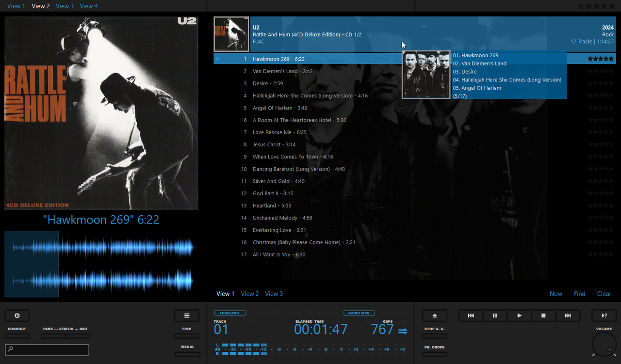The width and height of the screenshot is (621, 364).
Task: Adjust the VOLUME knob
Action: [604, 344]
